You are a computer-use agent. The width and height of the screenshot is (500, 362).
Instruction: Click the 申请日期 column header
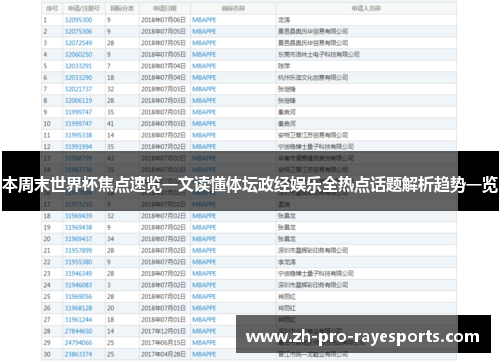pos(165,8)
